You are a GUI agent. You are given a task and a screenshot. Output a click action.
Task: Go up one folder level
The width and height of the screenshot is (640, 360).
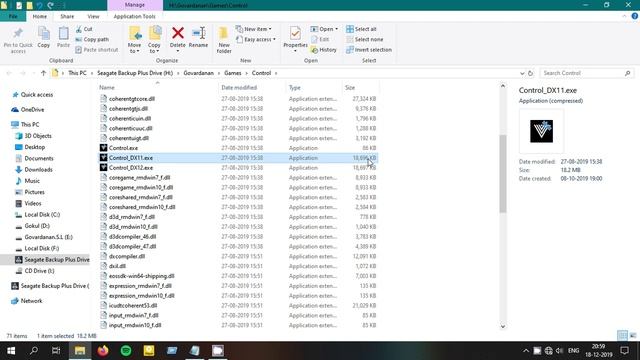pos(43,73)
